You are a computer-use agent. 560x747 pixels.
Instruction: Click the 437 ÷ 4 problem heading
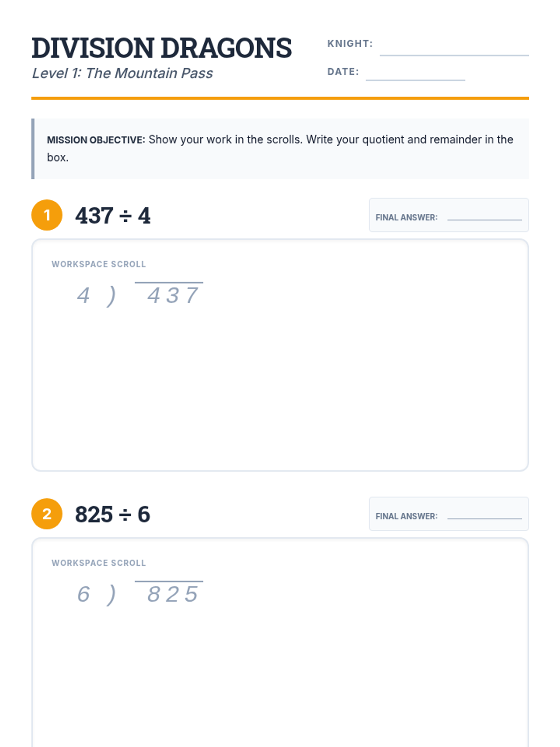pos(113,216)
